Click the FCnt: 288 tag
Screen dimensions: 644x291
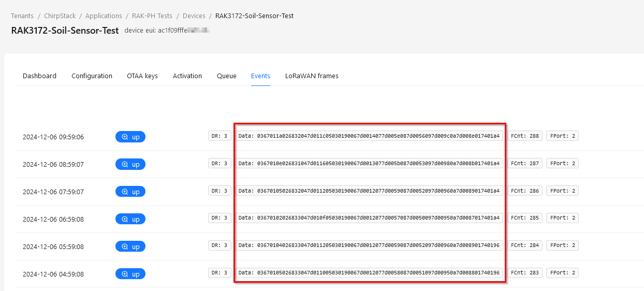point(525,136)
